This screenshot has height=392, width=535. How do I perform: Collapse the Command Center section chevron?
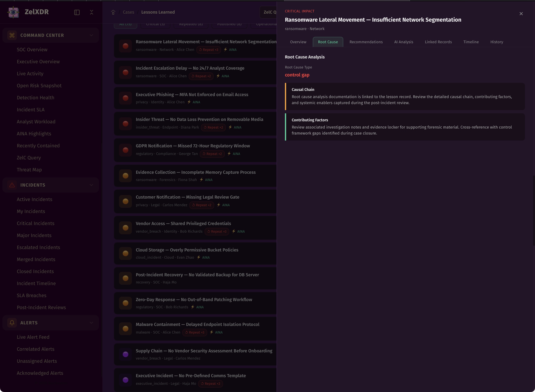(91, 35)
